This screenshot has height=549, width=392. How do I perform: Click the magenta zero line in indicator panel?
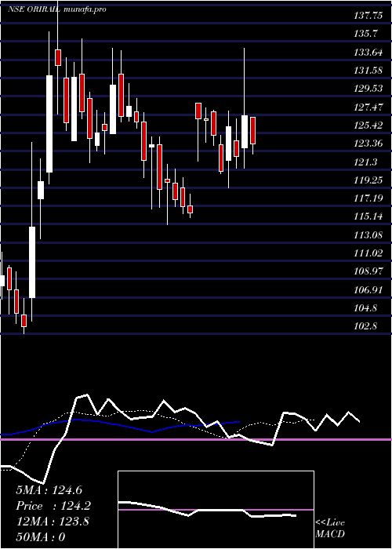(196, 439)
